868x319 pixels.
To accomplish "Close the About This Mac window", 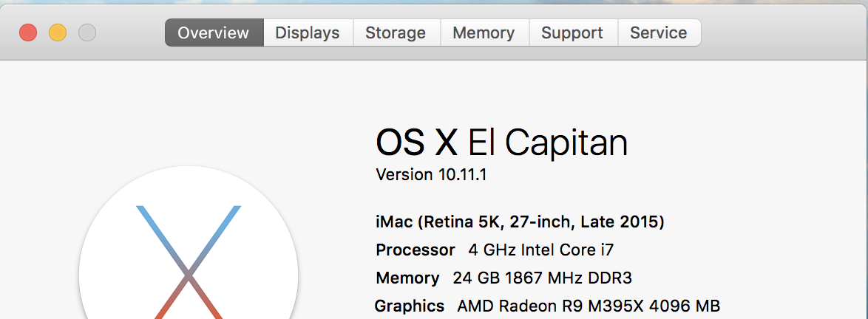I will (28, 32).
